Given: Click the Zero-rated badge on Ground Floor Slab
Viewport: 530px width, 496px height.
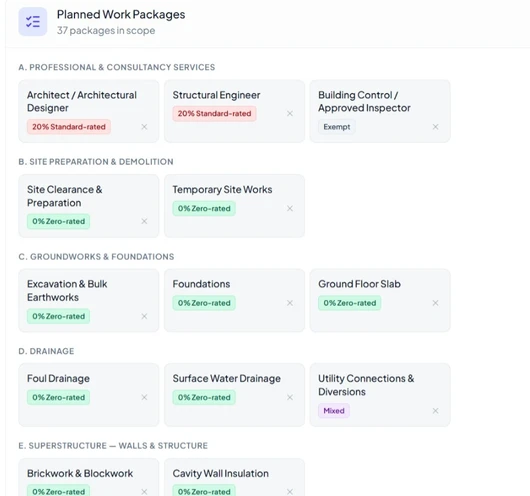Looking at the screenshot, I should 350,303.
